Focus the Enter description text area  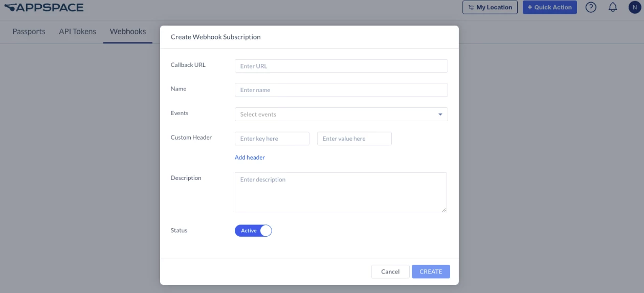point(341,192)
